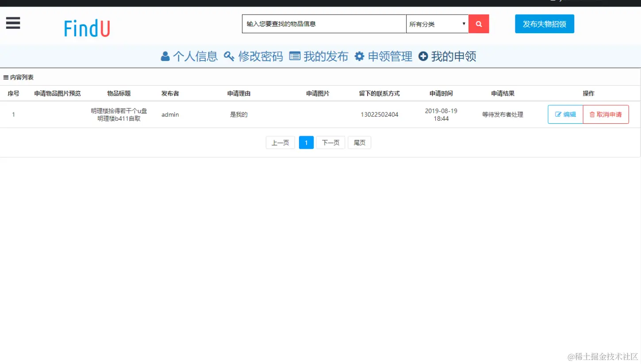Click the 申请物品图片预览 column header
Screen dimensions: 641x364
58,93
